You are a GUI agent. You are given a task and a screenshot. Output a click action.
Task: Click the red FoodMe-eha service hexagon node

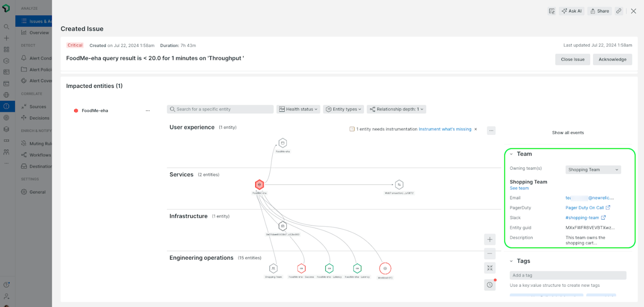[259, 184]
